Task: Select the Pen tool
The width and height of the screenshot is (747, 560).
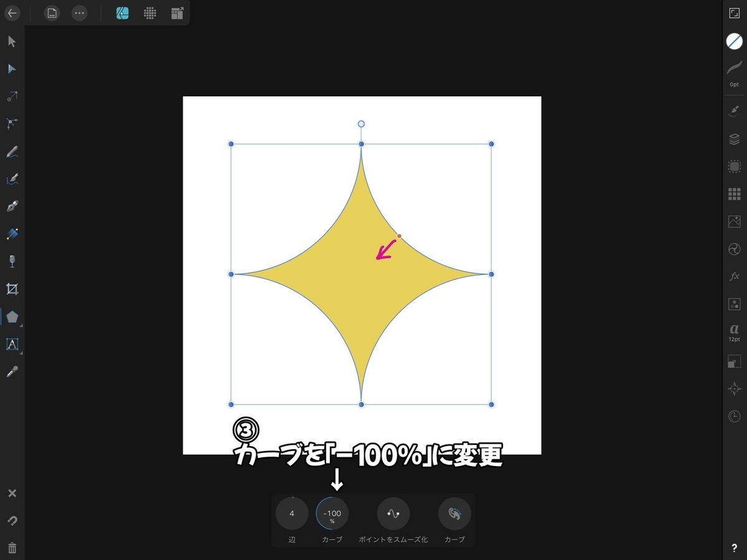Action: (x=11, y=206)
